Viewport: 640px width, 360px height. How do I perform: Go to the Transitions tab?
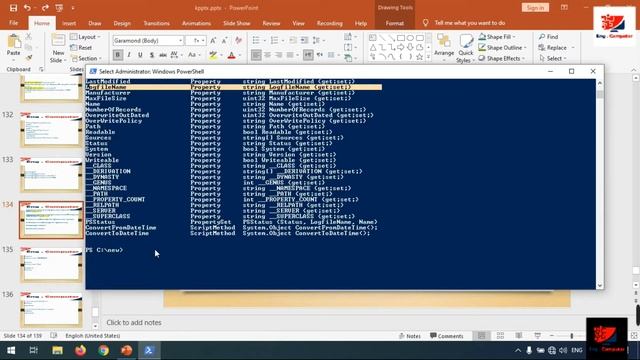coord(156,23)
